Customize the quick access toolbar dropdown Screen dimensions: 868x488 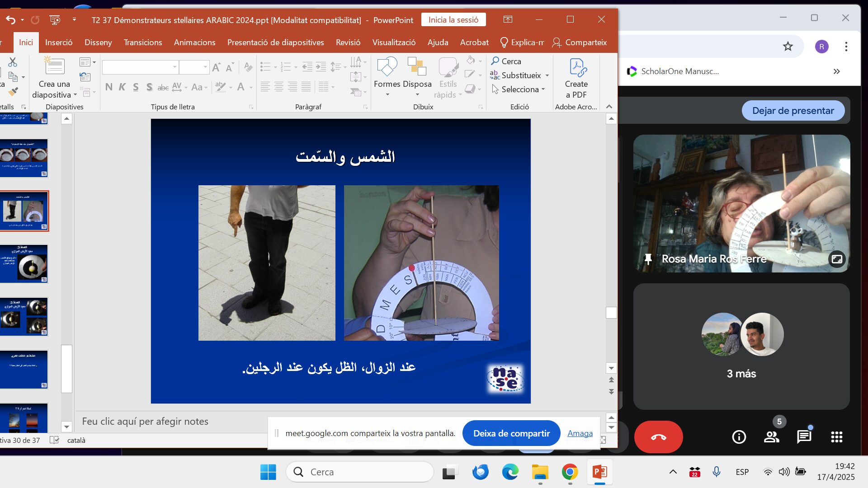74,19
